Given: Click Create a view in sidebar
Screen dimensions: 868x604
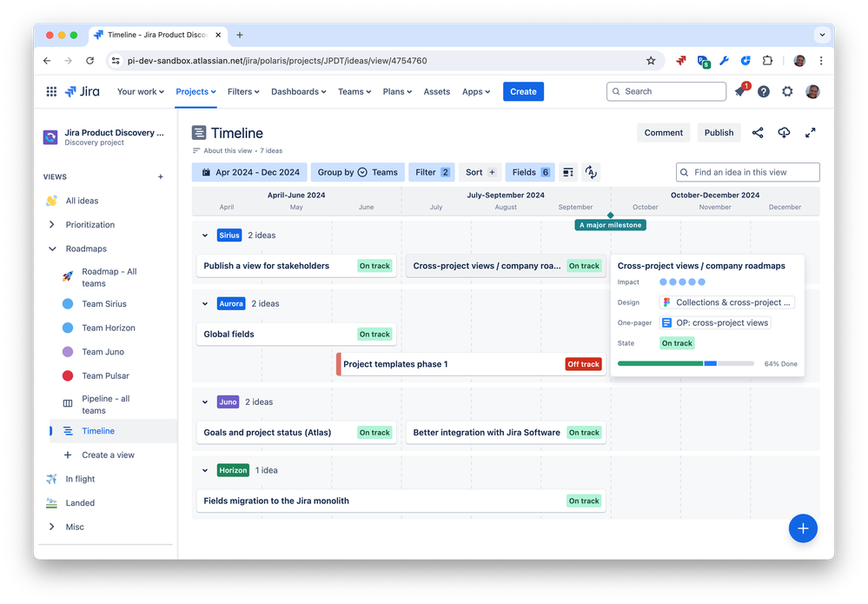Looking at the screenshot, I should pos(108,455).
